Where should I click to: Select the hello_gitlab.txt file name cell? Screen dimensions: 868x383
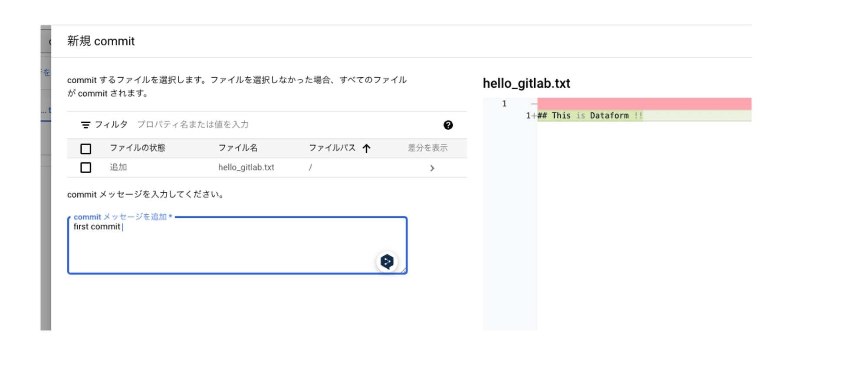tap(246, 167)
